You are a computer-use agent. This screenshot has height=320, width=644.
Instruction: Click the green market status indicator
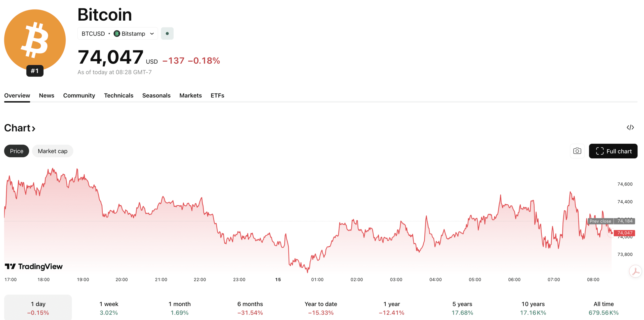[167, 33]
